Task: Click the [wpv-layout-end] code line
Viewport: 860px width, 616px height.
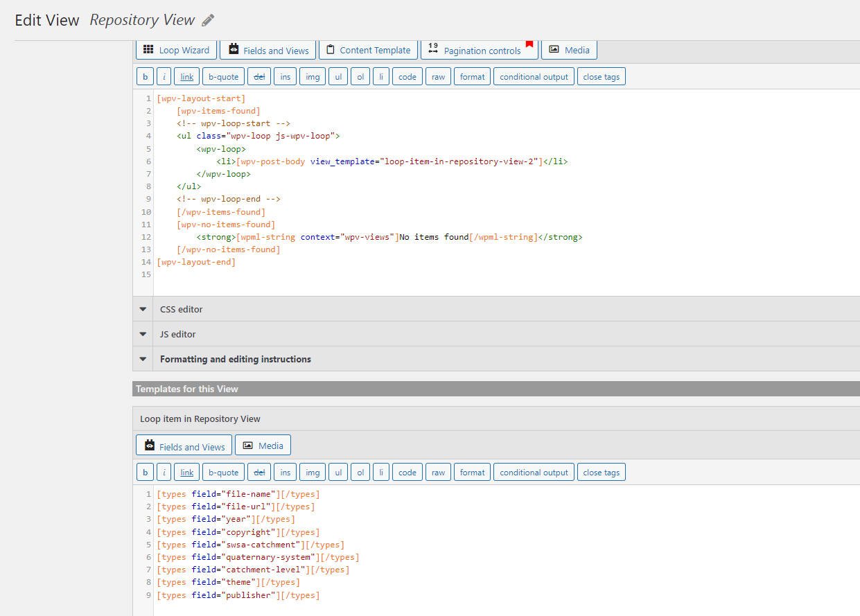Action: pyautogui.click(x=196, y=262)
